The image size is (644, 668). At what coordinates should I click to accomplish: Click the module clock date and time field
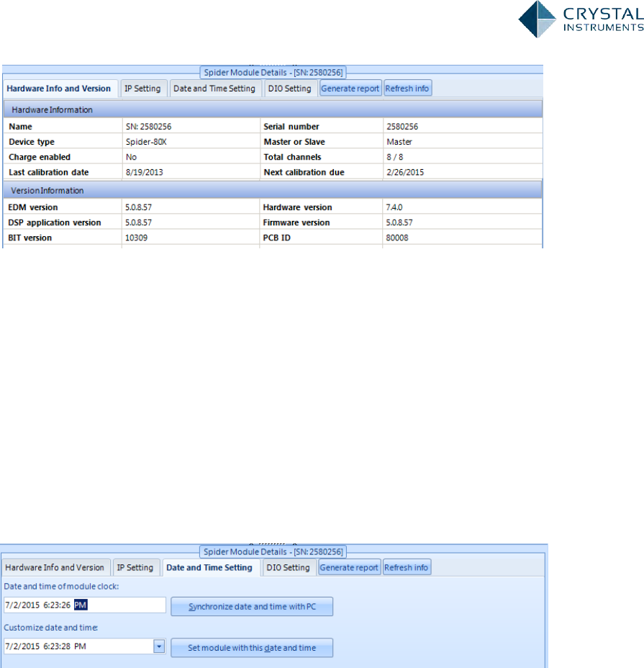[85, 605]
